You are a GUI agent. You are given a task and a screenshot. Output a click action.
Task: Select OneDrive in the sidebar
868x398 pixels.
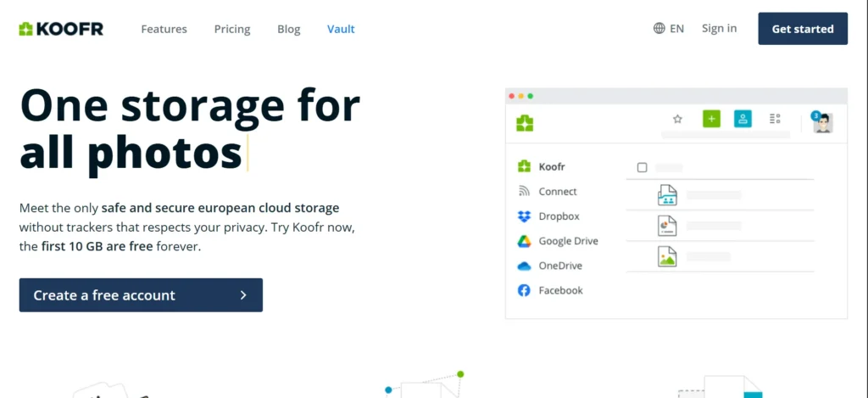[x=549, y=266]
